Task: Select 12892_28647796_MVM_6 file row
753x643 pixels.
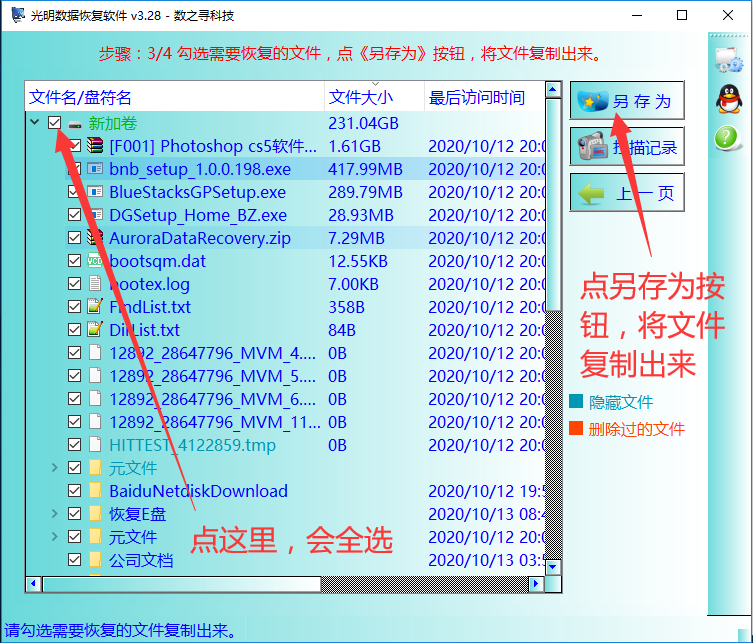Action: [305, 399]
